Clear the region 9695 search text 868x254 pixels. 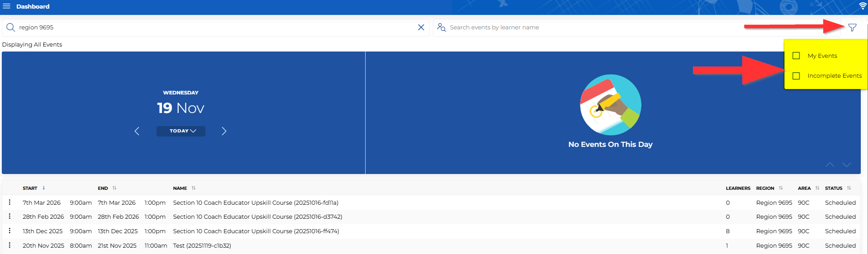[421, 28]
